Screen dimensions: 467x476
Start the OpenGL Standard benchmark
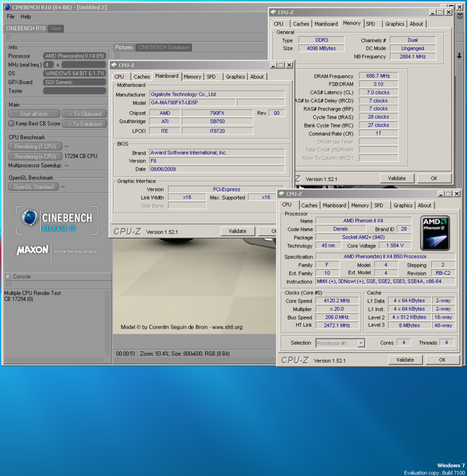point(33,187)
